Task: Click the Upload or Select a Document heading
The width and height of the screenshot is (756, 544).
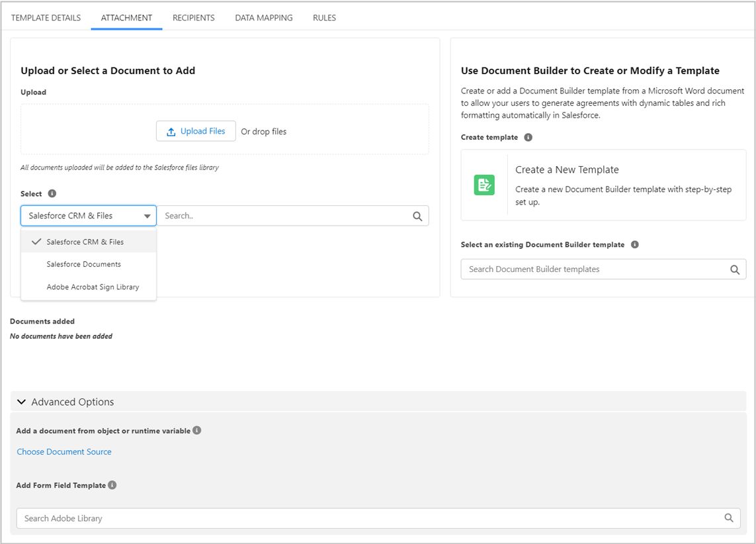Action: point(108,70)
